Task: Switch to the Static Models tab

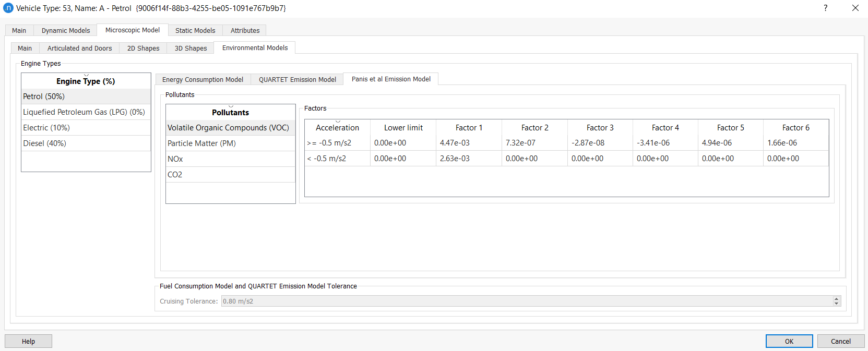Action: 195,30
